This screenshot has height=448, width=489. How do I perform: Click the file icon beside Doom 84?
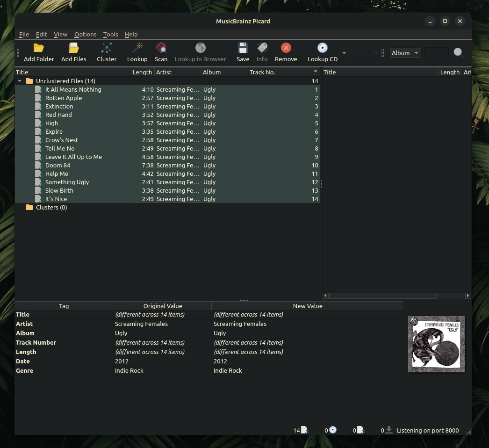coord(39,166)
